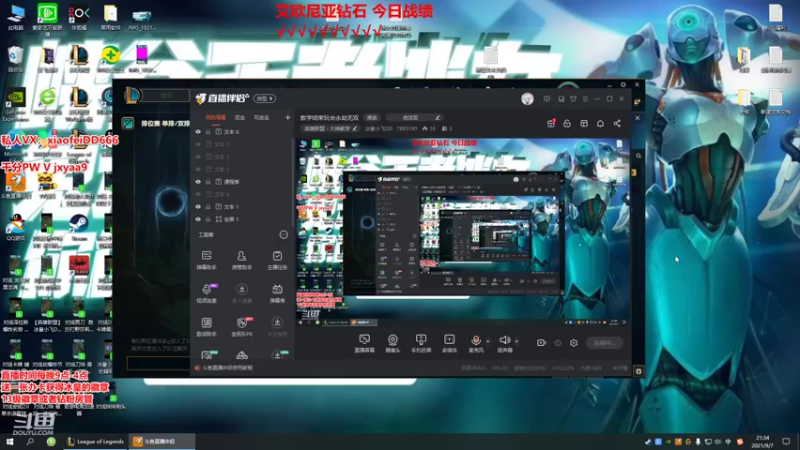Expand speaker options arrow
The width and height of the screenshot is (800, 450).
(516, 341)
